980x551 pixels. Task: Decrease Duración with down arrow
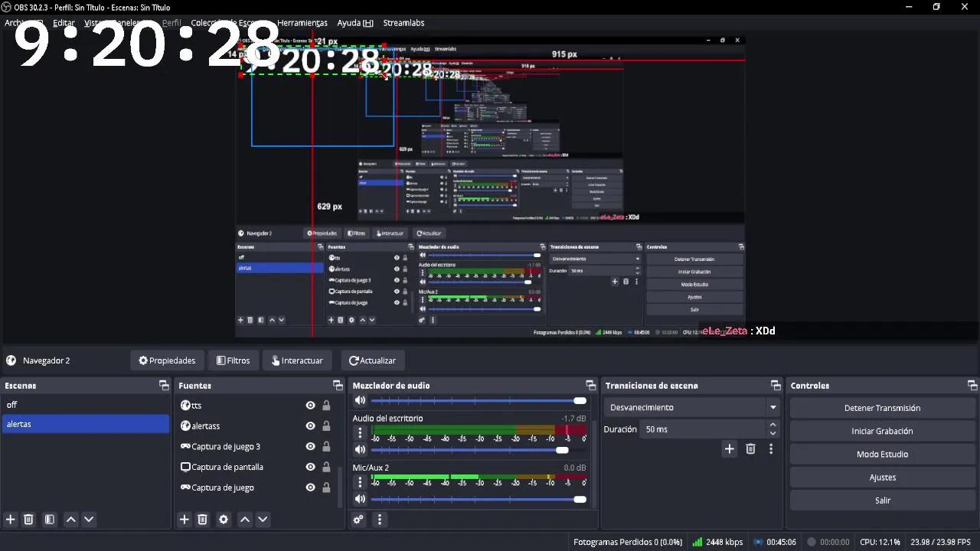(x=773, y=434)
